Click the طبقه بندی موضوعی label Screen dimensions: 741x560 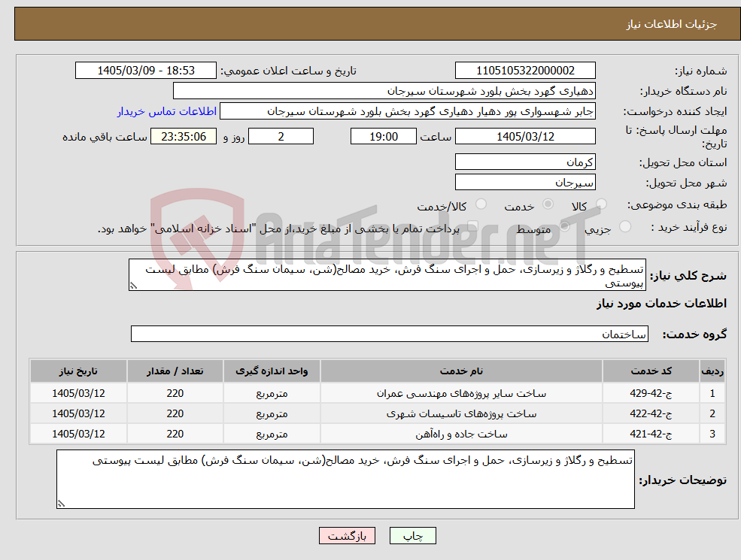tap(677, 205)
